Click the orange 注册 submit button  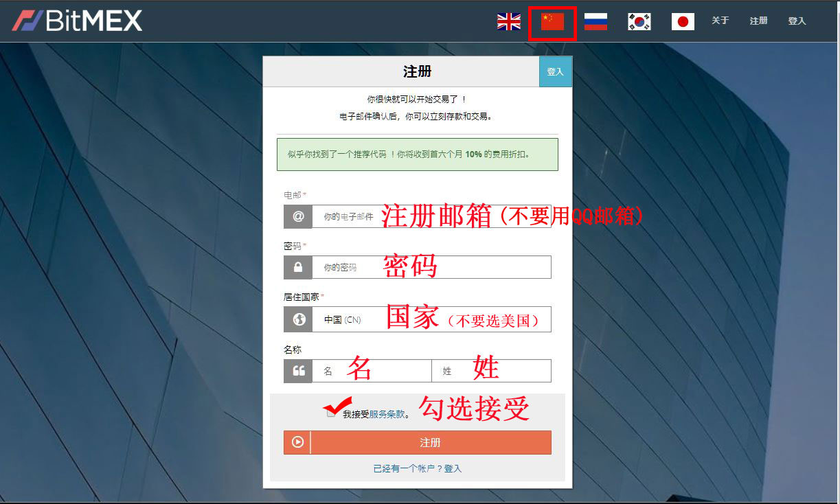point(418,442)
